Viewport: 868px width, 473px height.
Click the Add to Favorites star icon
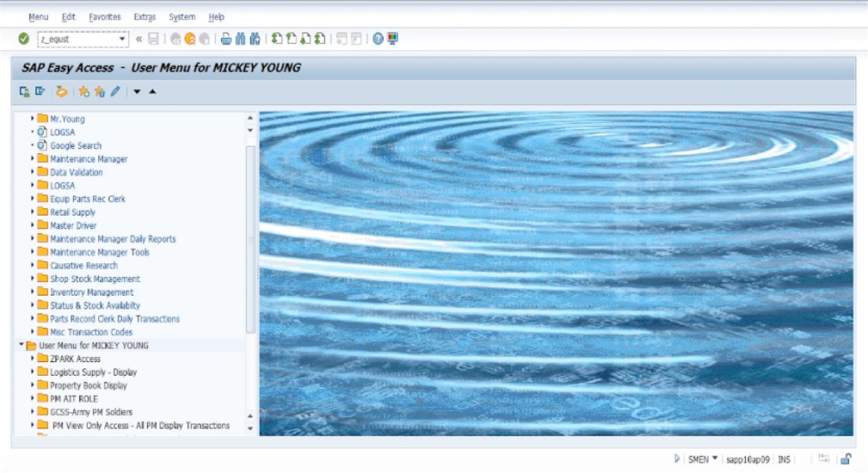pos(83,92)
